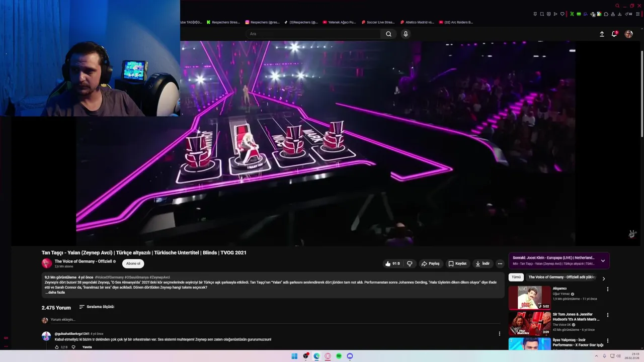Switch to the Respechers Kick stream tab
Screen dimensions: 644x362
click(x=223, y=22)
